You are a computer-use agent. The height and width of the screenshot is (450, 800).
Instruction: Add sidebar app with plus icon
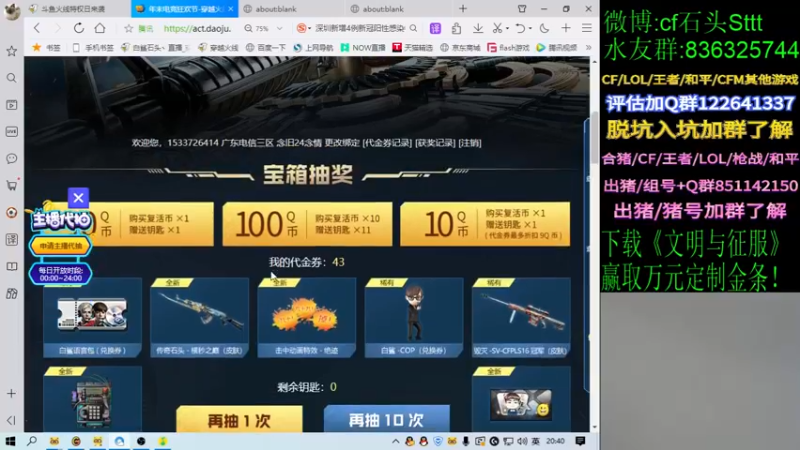coord(11,393)
